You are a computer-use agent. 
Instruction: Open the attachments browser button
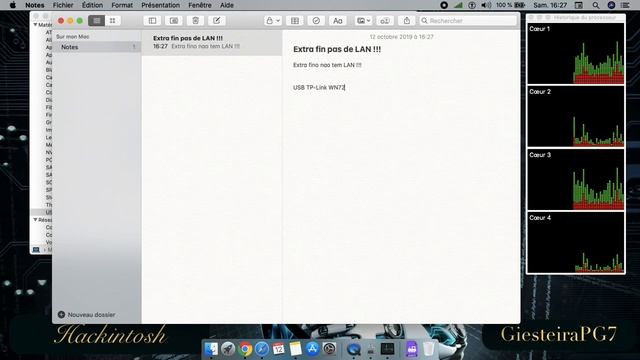[x=174, y=20]
